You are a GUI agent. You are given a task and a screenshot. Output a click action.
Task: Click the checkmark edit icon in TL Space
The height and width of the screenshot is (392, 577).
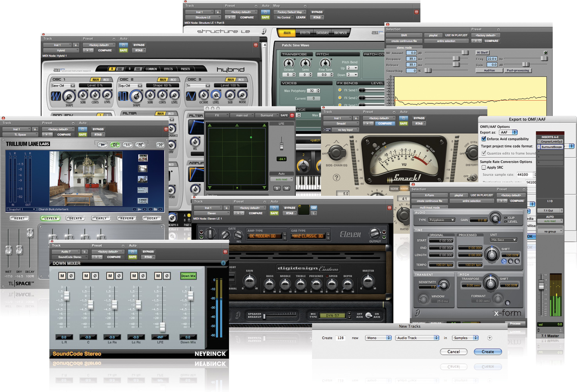coord(140,145)
